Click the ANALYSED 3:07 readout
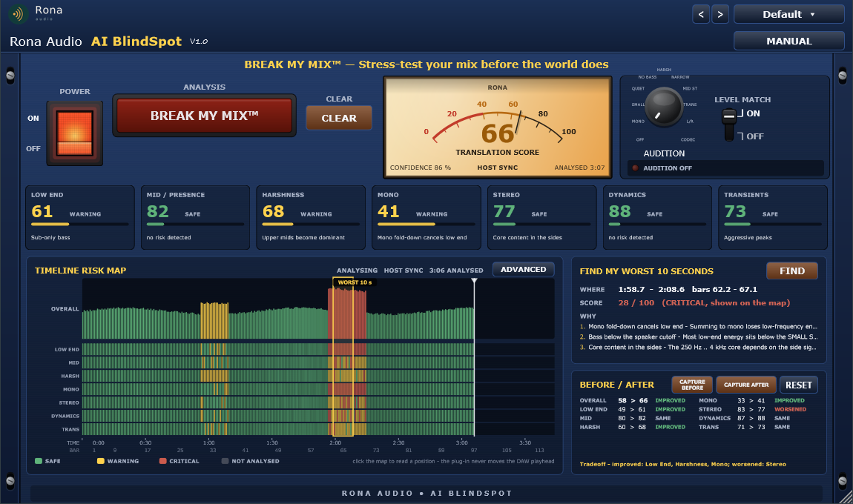Viewport: 853px width, 504px height. (x=579, y=168)
